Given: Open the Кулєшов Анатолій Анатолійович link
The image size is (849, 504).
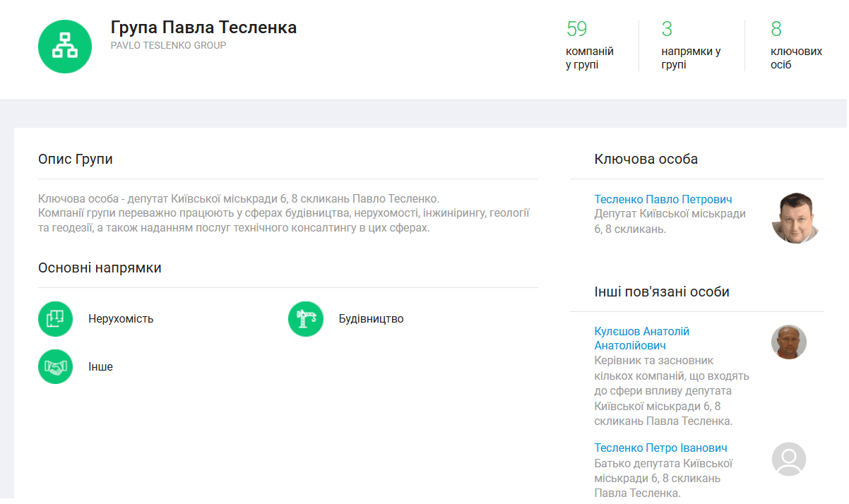Looking at the screenshot, I should coord(641,339).
